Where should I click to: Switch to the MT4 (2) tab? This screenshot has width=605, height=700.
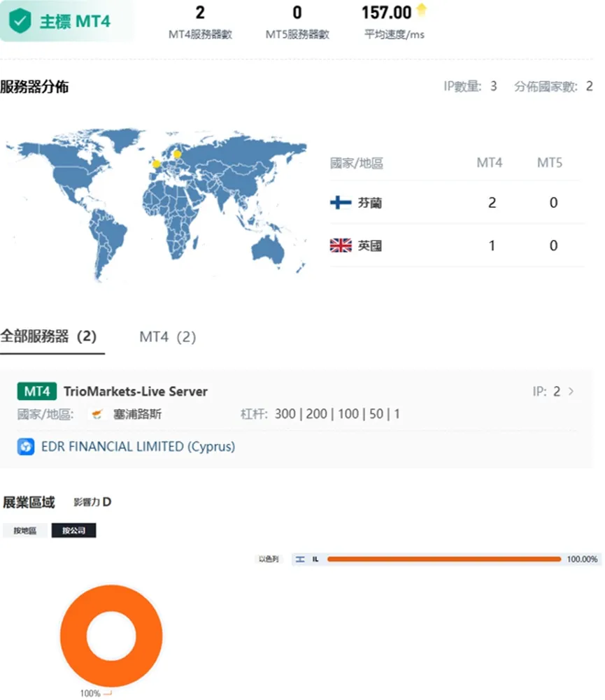(167, 336)
